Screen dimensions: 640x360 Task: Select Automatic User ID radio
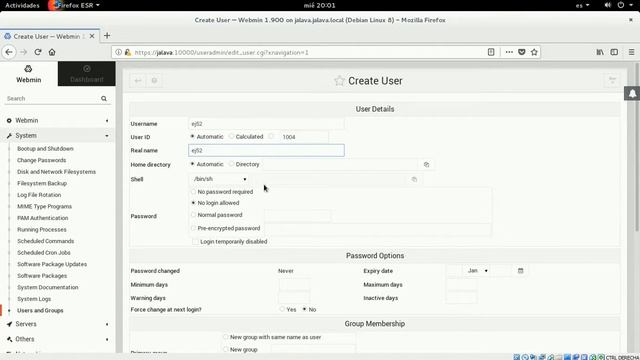coord(192,136)
